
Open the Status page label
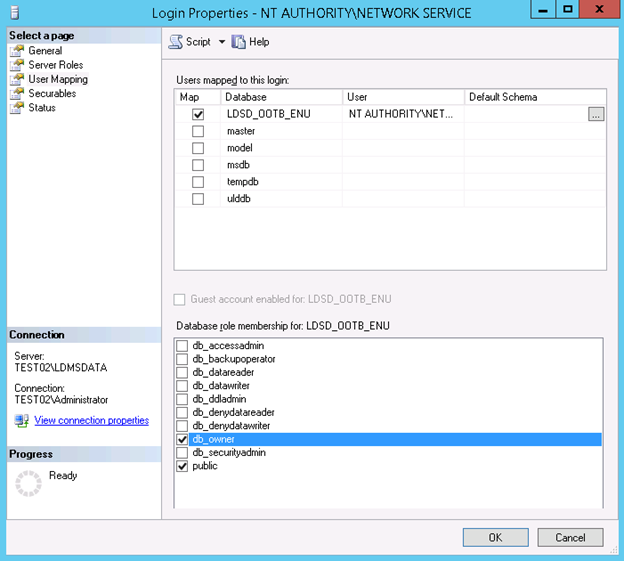coord(42,108)
